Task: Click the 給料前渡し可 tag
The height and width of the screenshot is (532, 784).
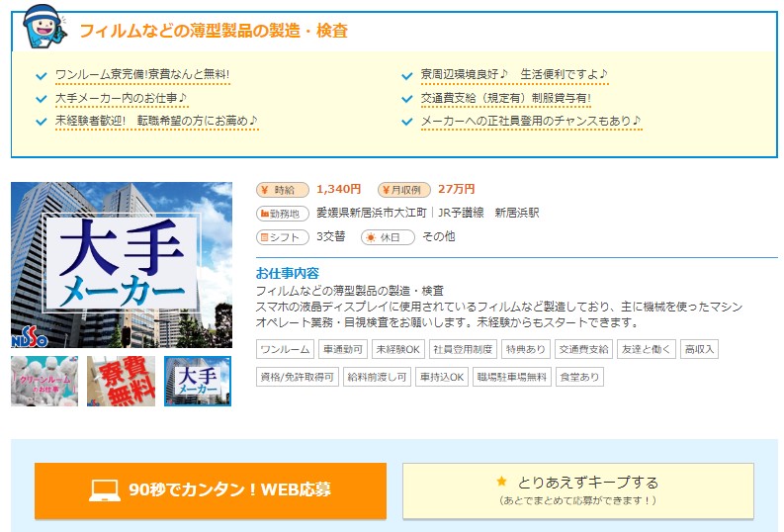Action: (377, 377)
